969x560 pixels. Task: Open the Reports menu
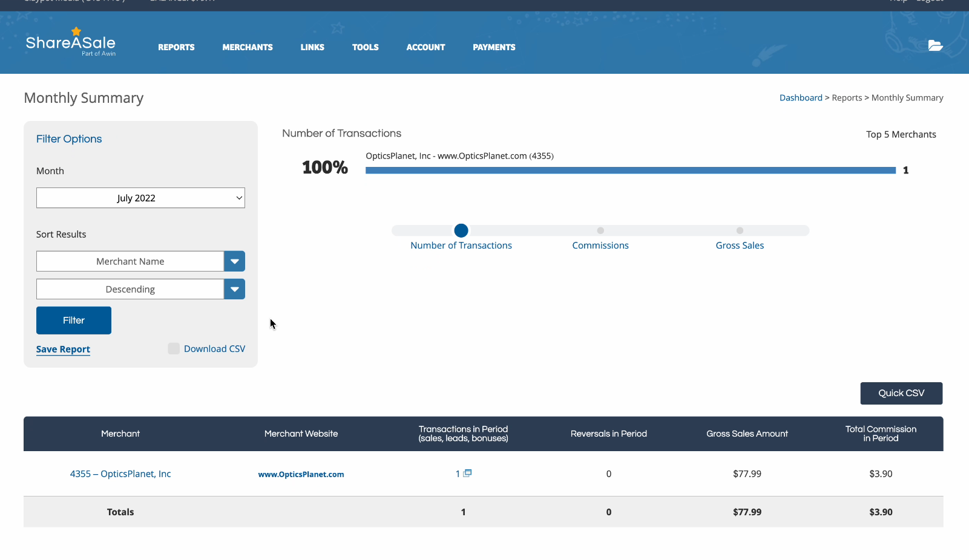coord(176,47)
